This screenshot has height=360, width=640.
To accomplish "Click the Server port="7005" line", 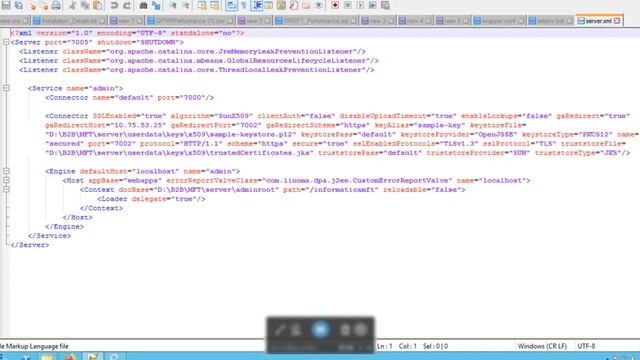I will pos(97,42).
